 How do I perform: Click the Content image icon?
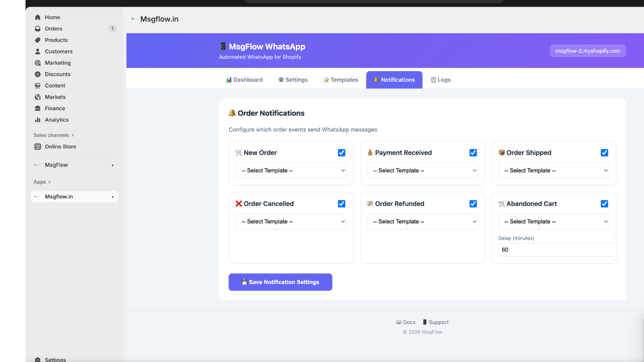click(x=37, y=86)
